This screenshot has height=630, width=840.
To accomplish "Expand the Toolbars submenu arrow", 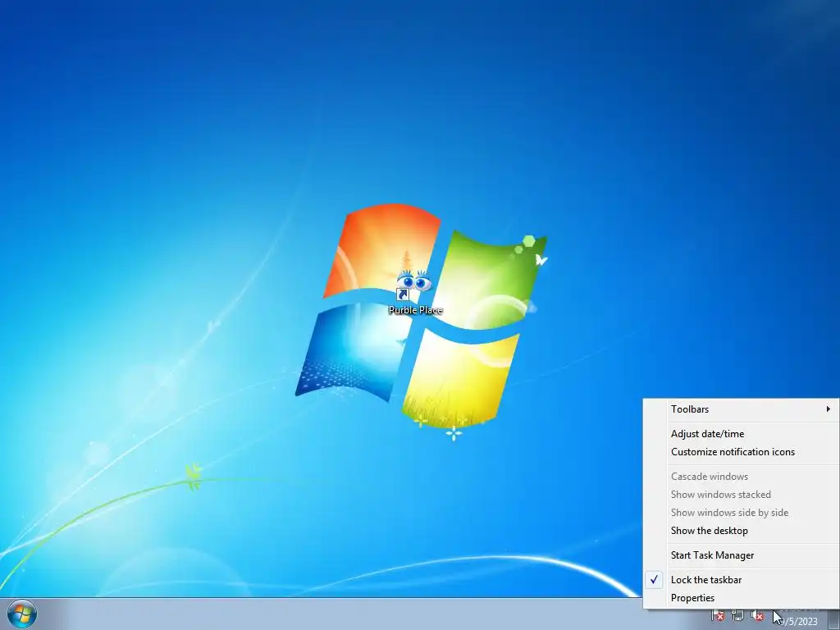I will (x=829, y=409).
